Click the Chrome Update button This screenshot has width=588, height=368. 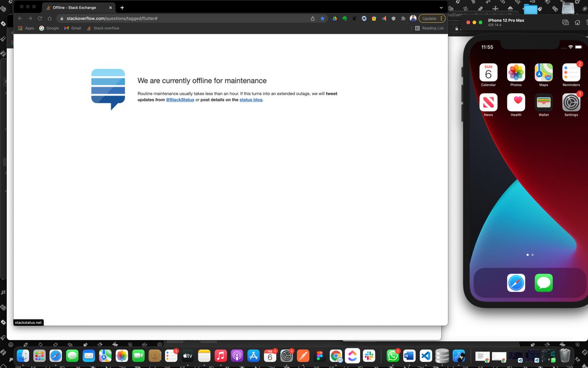point(429,18)
